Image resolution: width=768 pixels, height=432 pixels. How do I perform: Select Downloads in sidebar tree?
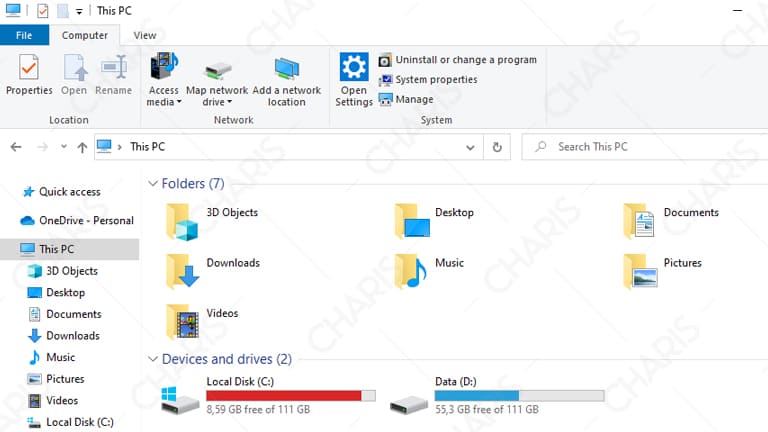[64, 336]
